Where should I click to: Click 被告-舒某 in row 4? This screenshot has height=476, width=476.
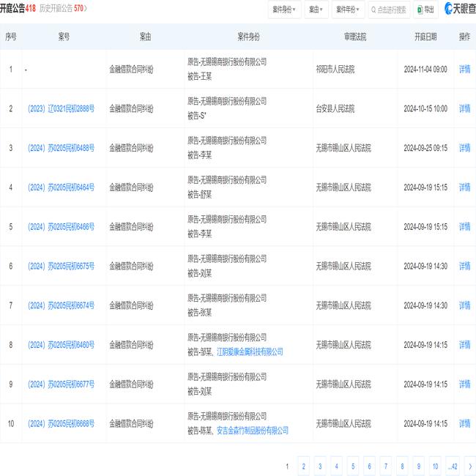tap(199, 195)
